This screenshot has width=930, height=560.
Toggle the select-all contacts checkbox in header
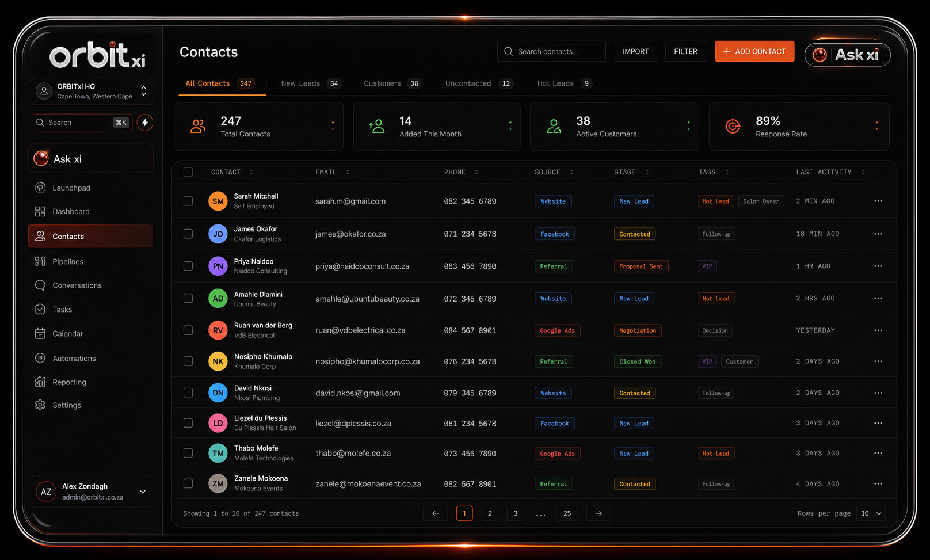point(188,172)
